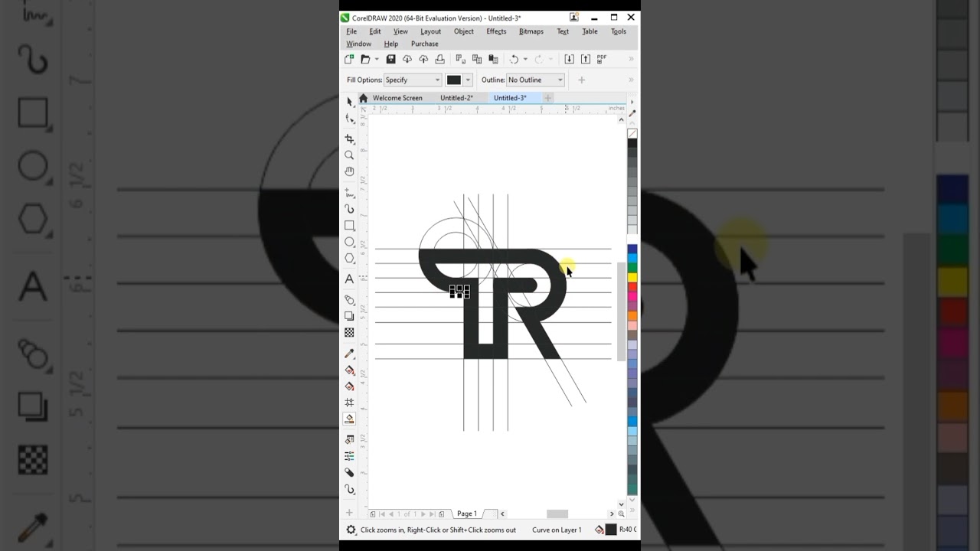Open the Bitmaps menu
Viewport: 980px width, 551px height.
[x=531, y=31]
